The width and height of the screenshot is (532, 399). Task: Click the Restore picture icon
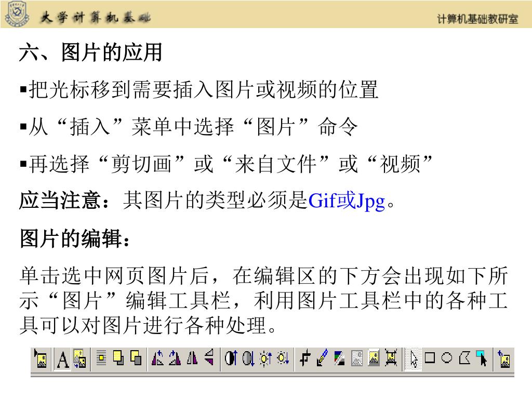coord(504,359)
